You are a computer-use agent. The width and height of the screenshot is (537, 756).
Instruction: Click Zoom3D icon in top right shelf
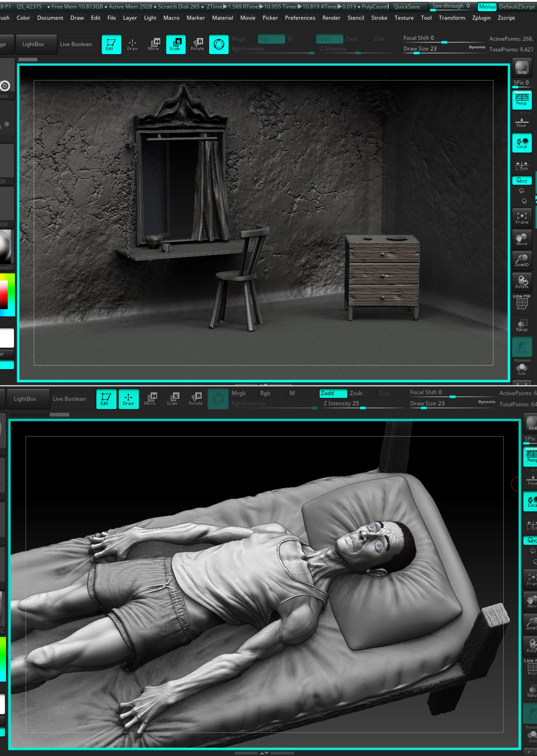(x=522, y=260)
